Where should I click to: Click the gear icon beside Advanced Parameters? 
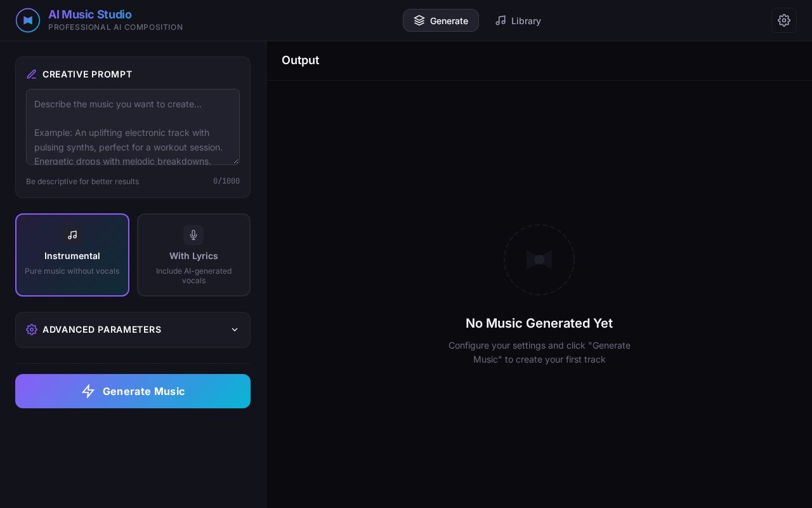click(32, 330)
